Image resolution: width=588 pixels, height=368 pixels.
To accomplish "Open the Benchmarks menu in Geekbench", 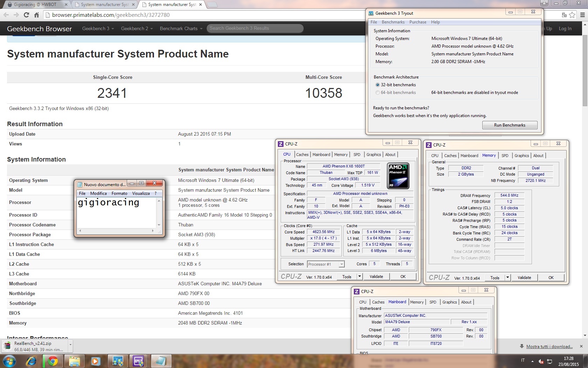I will click(x=393, y=22).
